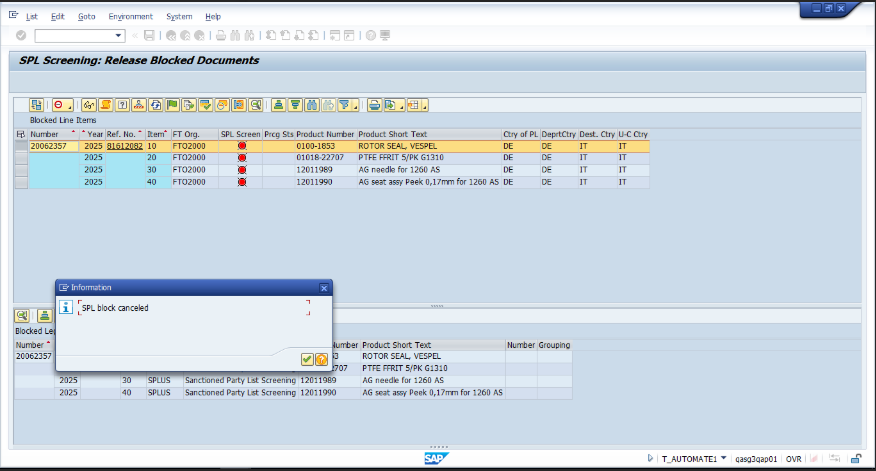876x471 pixels.
Task: Click AG seat assy Peek 0,17mm text in the lower grid
Action: pos(432,393)
